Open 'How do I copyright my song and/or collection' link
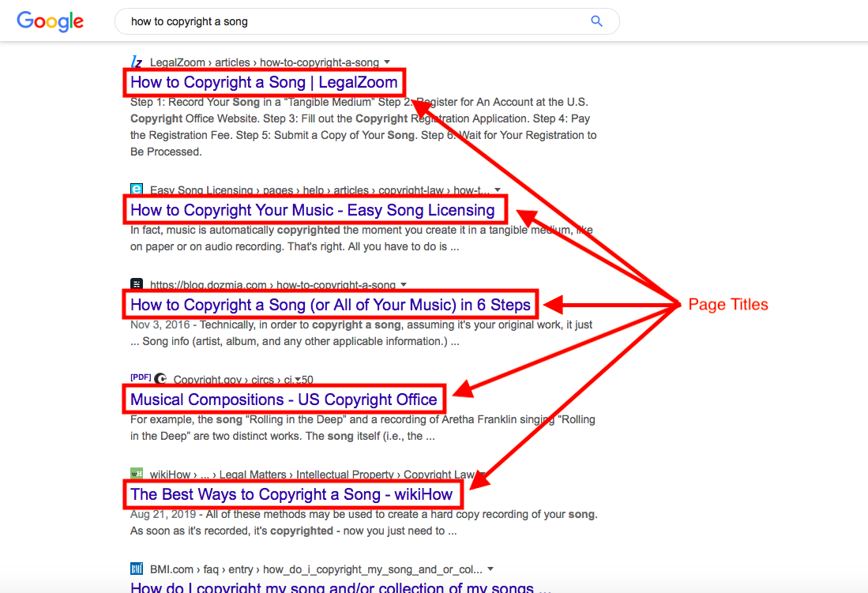 click(x=340, y=587)
